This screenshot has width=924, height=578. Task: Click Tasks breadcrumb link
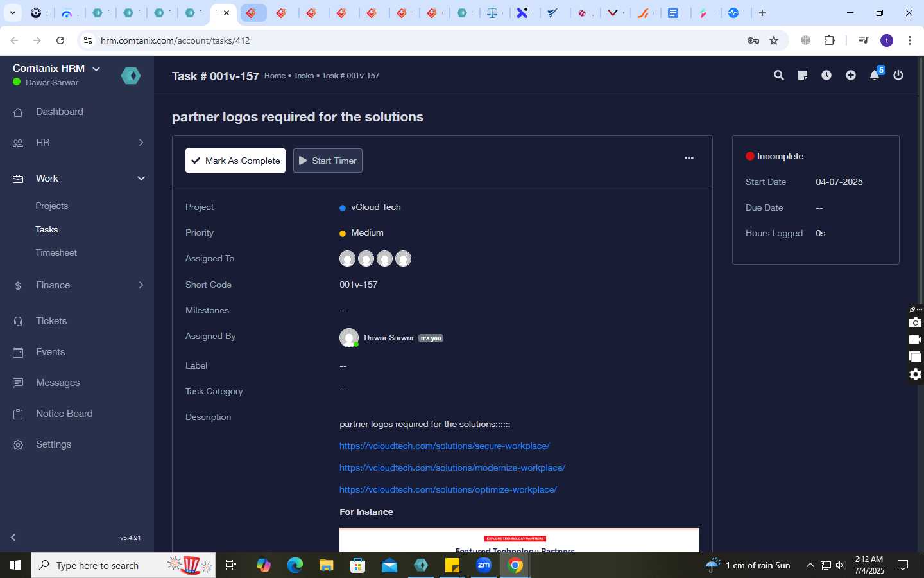tap(304, 76)
